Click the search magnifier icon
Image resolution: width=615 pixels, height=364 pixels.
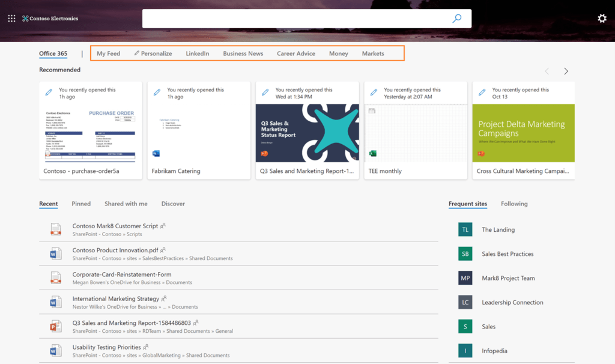(457, 18)
